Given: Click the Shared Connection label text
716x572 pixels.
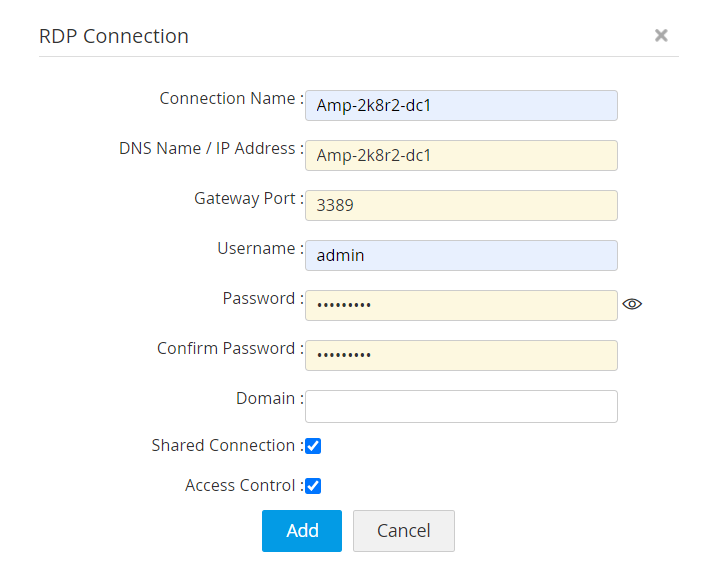Looking at the screenshot, I should click(224, 446).
